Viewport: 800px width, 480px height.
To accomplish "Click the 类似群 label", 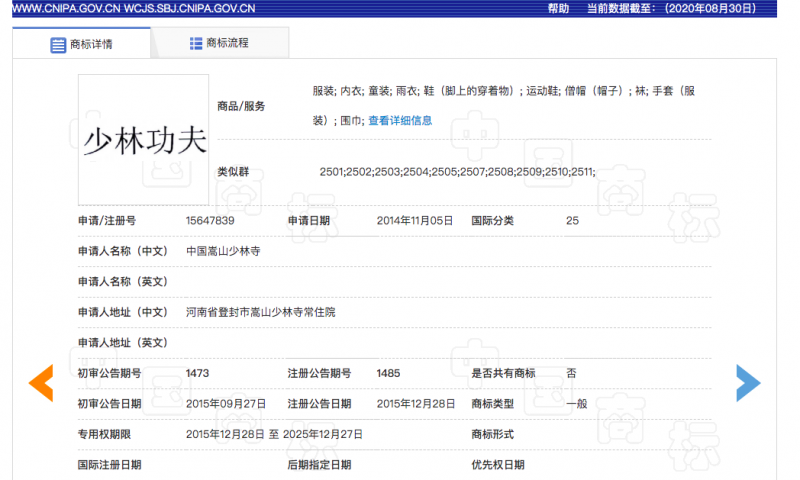I will coord(233,172).
